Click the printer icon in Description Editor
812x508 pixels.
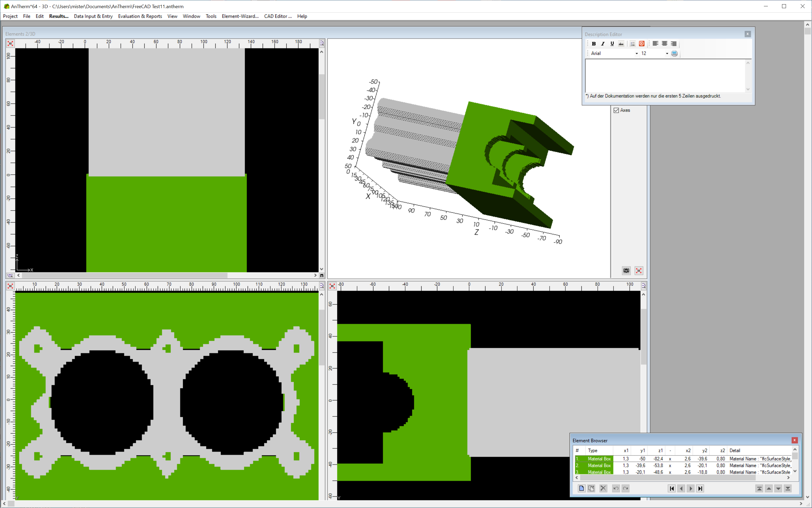(674, 53)
